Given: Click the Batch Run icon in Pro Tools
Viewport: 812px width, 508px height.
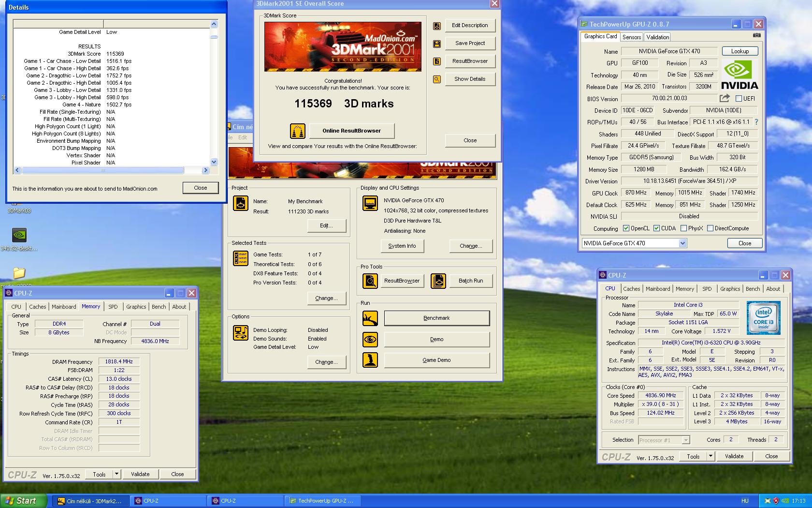Looking at the screenshot, I should click(438, 281).
